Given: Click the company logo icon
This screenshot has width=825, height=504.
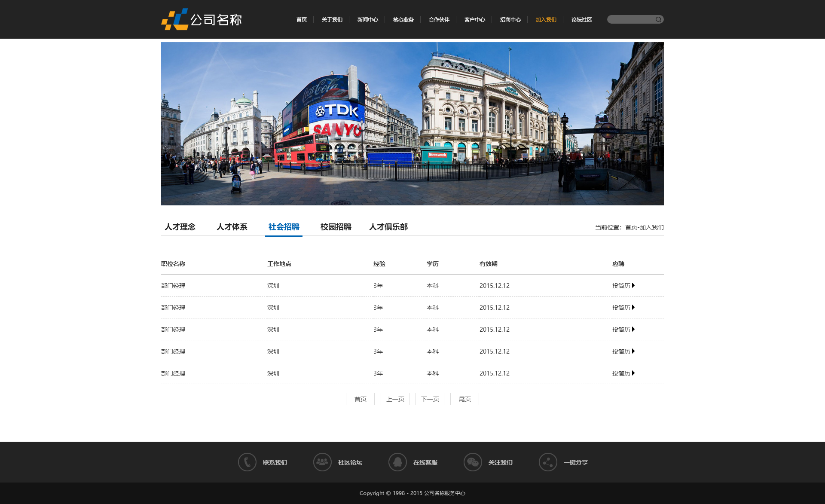Looking at the screenshot, I should point(174,19).
